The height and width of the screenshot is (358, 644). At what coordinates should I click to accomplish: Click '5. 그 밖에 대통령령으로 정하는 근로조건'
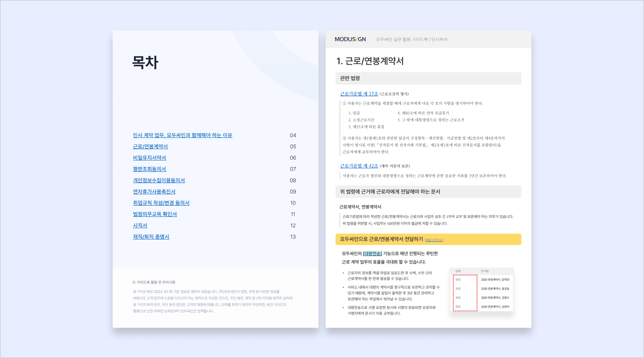431,120
